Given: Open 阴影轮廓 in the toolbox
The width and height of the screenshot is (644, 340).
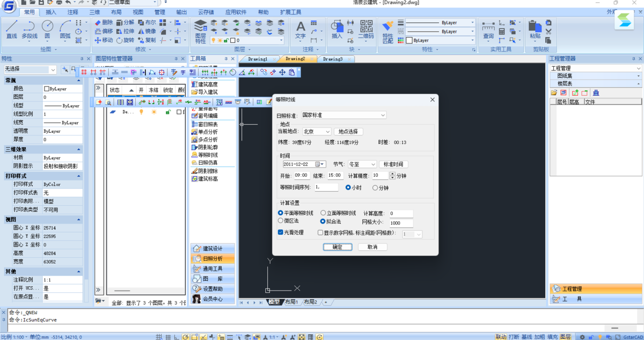Looking at the screenshot, I should 204,147.
